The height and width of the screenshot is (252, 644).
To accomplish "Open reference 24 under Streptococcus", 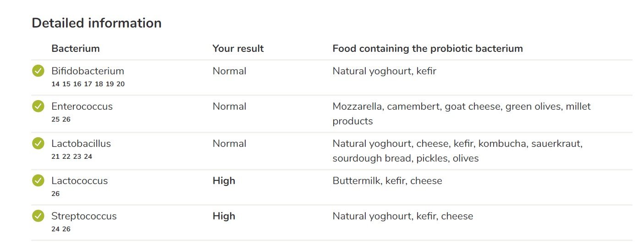I will pos(55,229).
